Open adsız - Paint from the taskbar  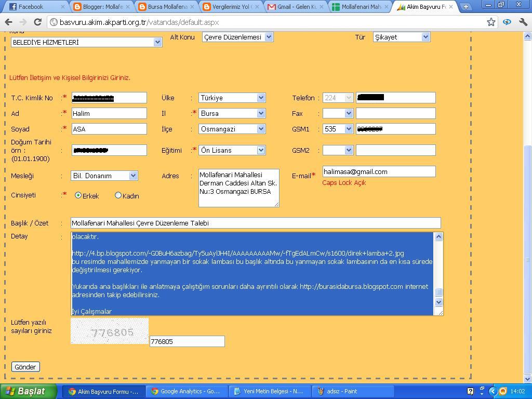coord(353,391)
